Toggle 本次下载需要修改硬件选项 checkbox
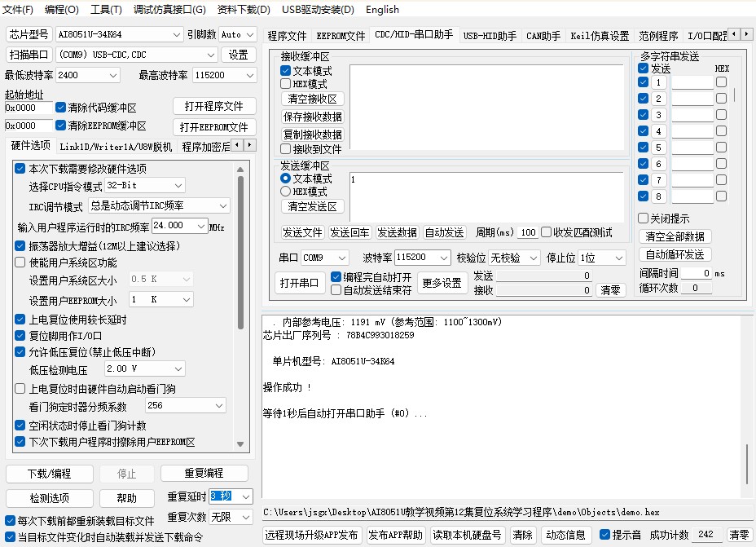 [x=20, y=169]
